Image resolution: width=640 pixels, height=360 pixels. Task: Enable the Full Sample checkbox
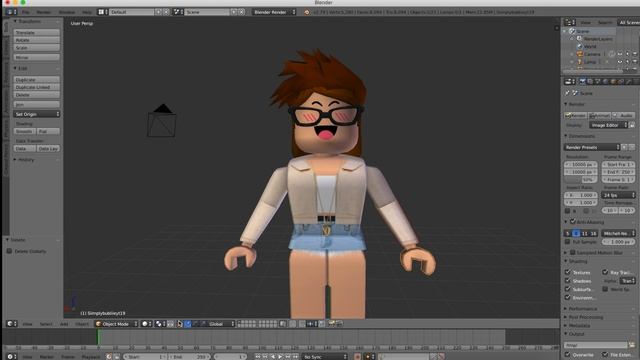pyautogui.click(x=567, y=242)
